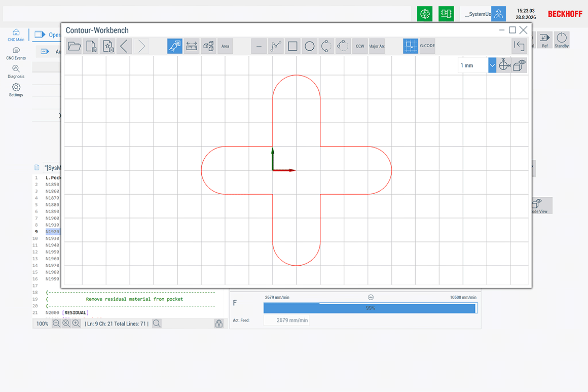Select the arc with dashed right half
Image resolution: width=588 pixels, height=392 pixels.
pos(326,46)
